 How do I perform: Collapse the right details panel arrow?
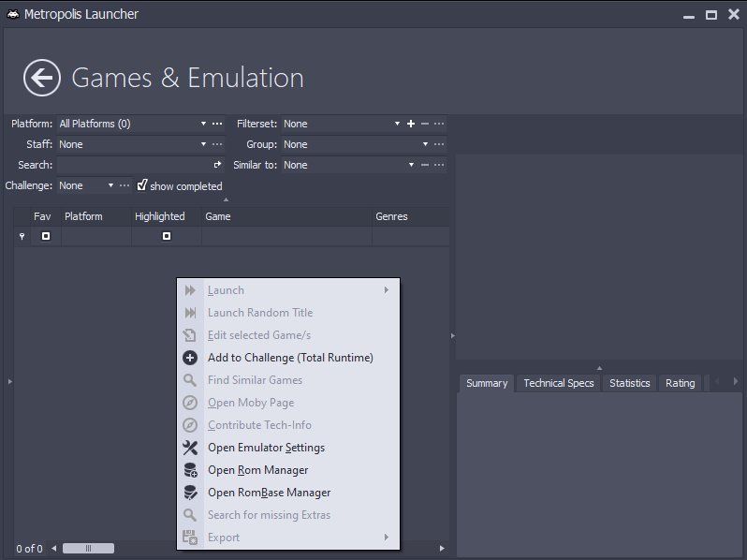[x=452, y=335]
